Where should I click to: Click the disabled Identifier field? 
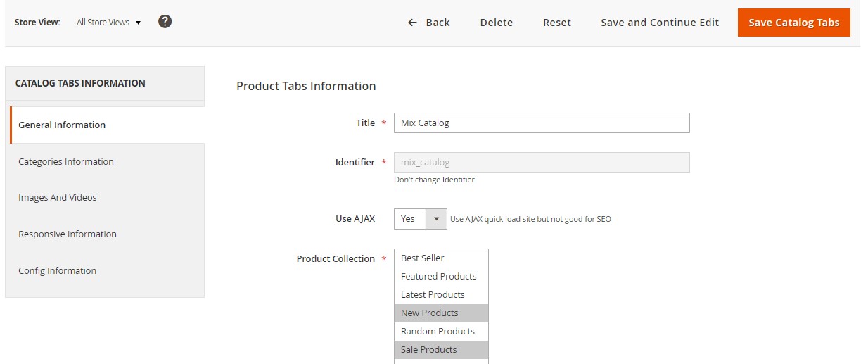(541, 163)
